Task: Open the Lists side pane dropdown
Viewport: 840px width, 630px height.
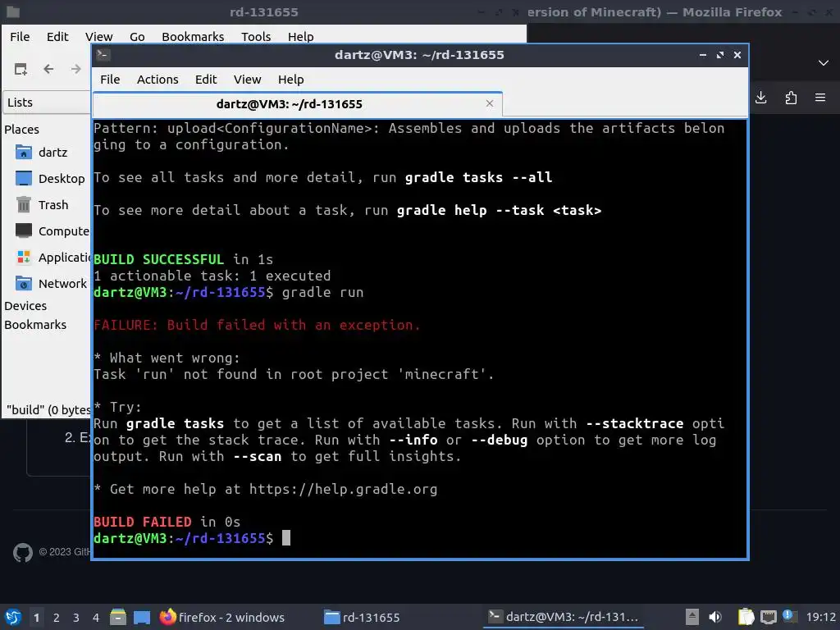Action: (47, 103)
